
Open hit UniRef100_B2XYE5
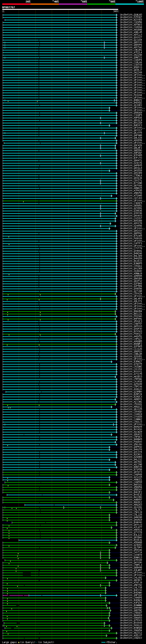pos(131,20)
